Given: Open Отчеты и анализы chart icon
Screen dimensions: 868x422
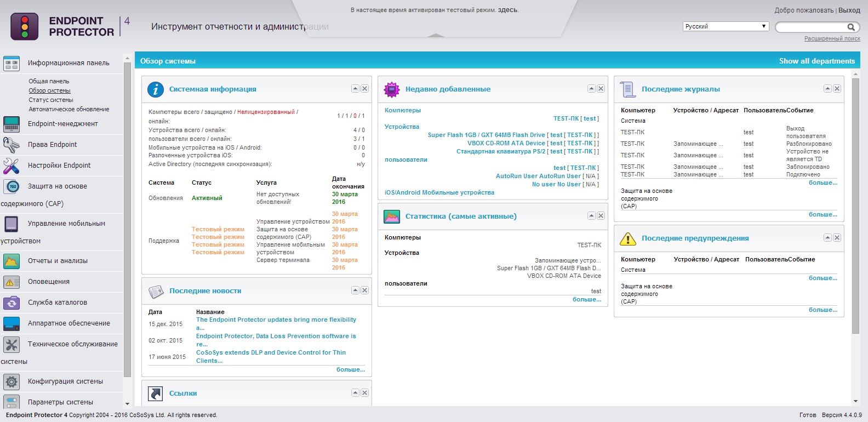Looking at the screenshot, I should pos(12,261).
